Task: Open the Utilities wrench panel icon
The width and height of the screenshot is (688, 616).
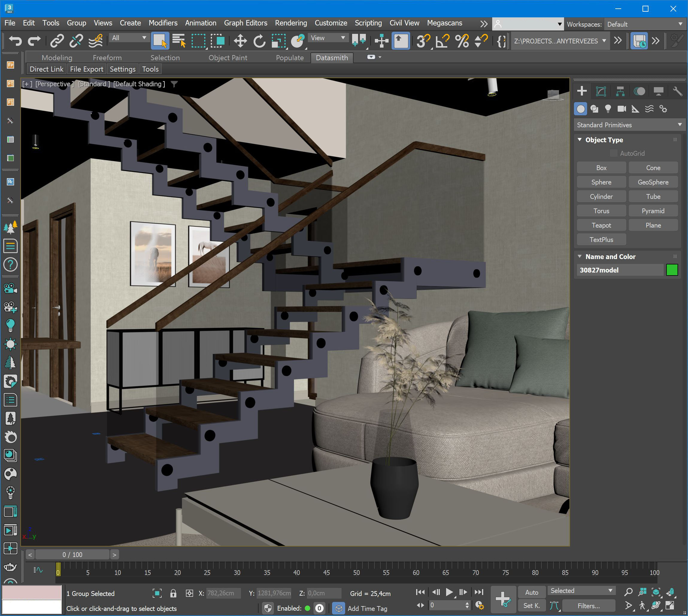Action: (678, 91)
